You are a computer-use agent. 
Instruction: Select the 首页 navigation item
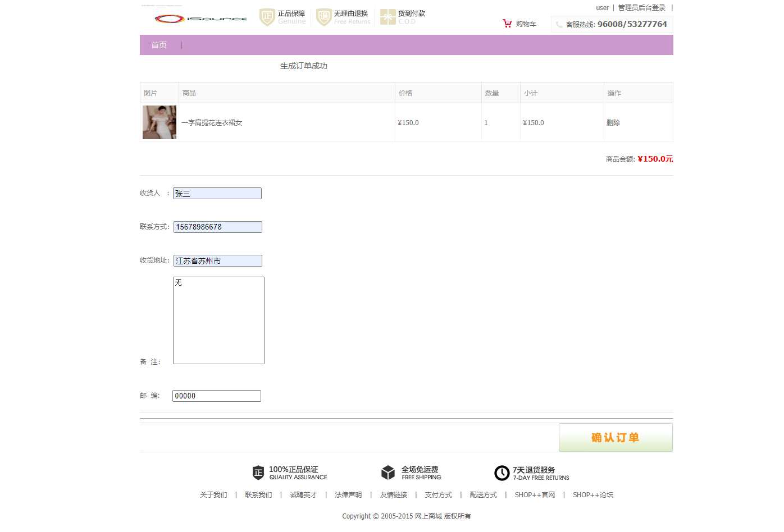point(159,45)
